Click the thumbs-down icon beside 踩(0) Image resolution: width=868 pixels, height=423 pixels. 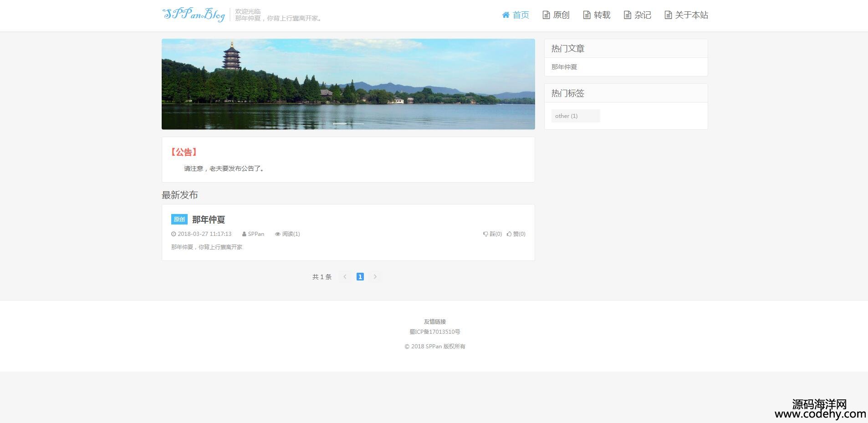coord(485,234)
